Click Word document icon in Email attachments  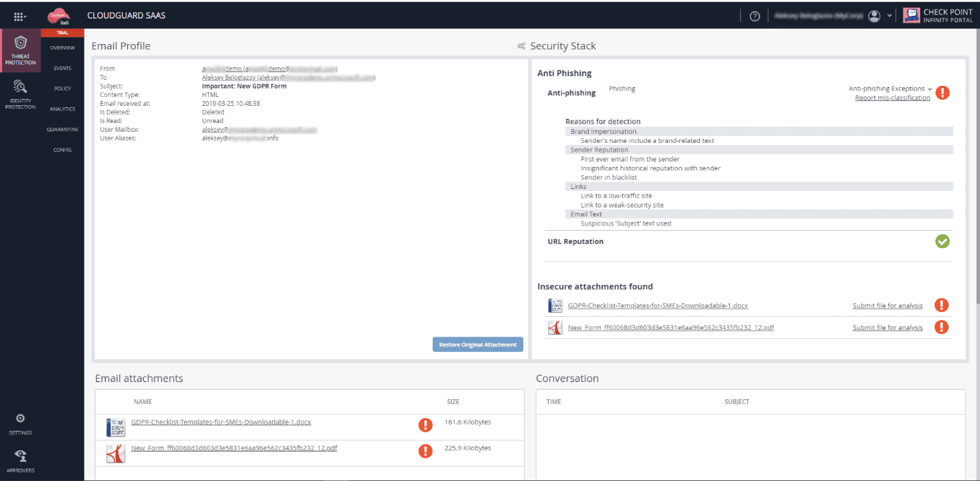pyautogui.click(x=115, y=427)
